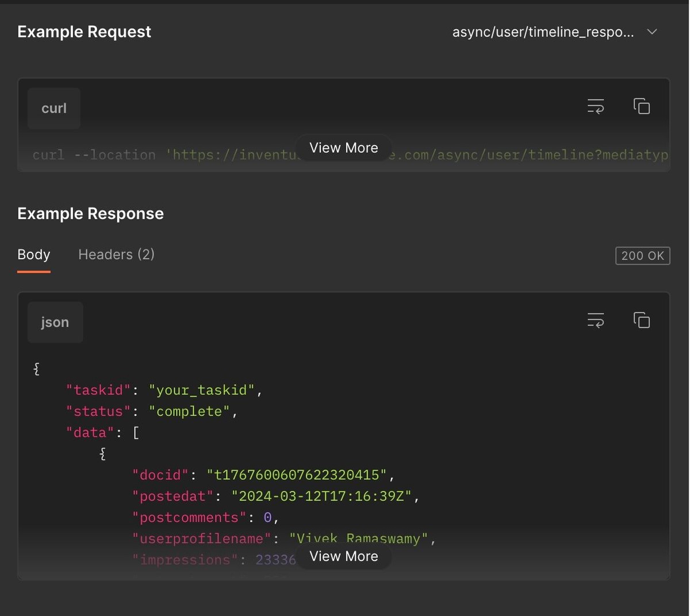This screenshot has height=616, width=690.
Task: Toggle line wrap in the json response block
Action: [595, 320]
